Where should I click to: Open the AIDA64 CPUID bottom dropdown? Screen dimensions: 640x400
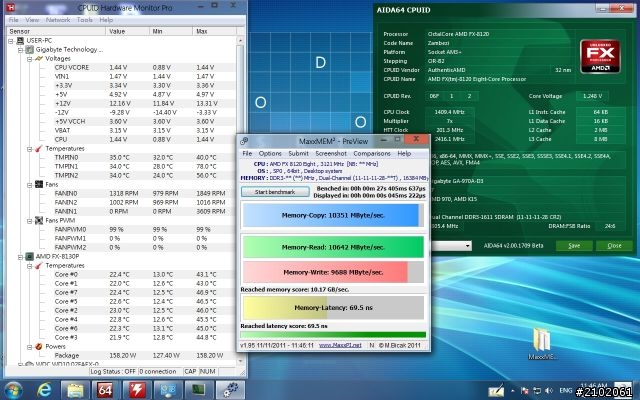(467, 246)
